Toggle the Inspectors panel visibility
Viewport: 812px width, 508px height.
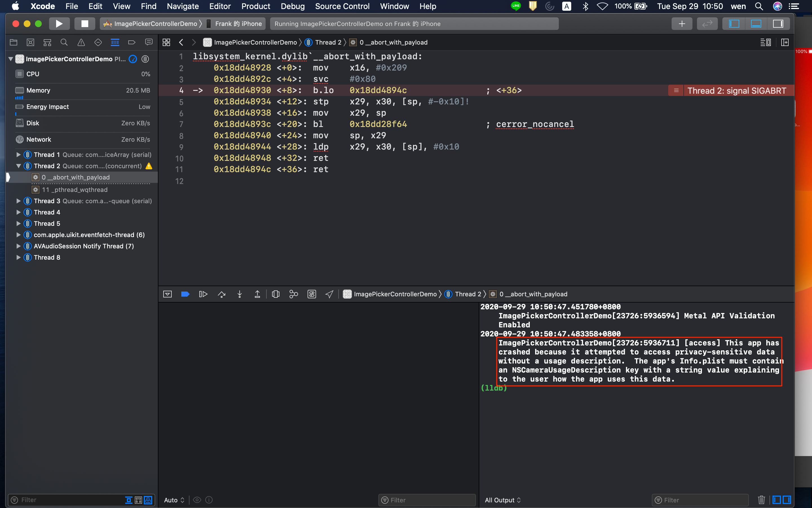click(x=778, y=24)
